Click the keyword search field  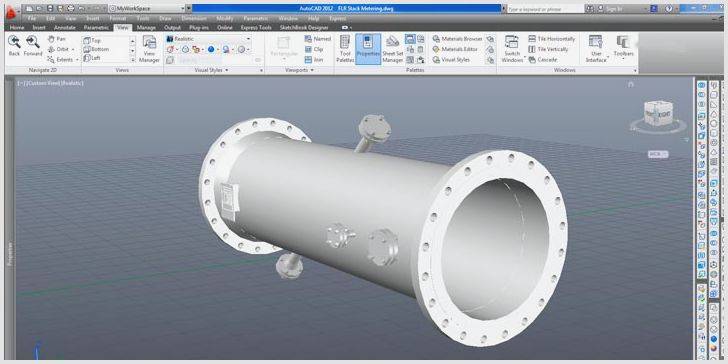545,9
